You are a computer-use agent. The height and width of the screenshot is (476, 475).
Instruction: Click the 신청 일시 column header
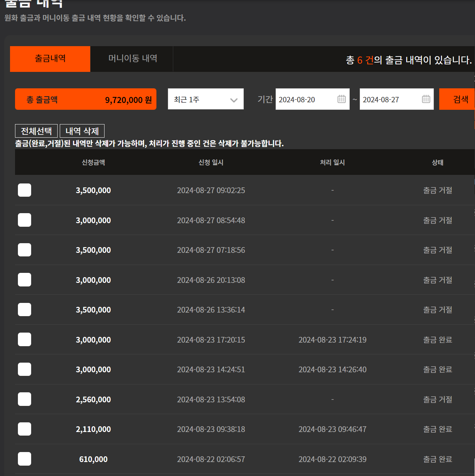[211, 162]
